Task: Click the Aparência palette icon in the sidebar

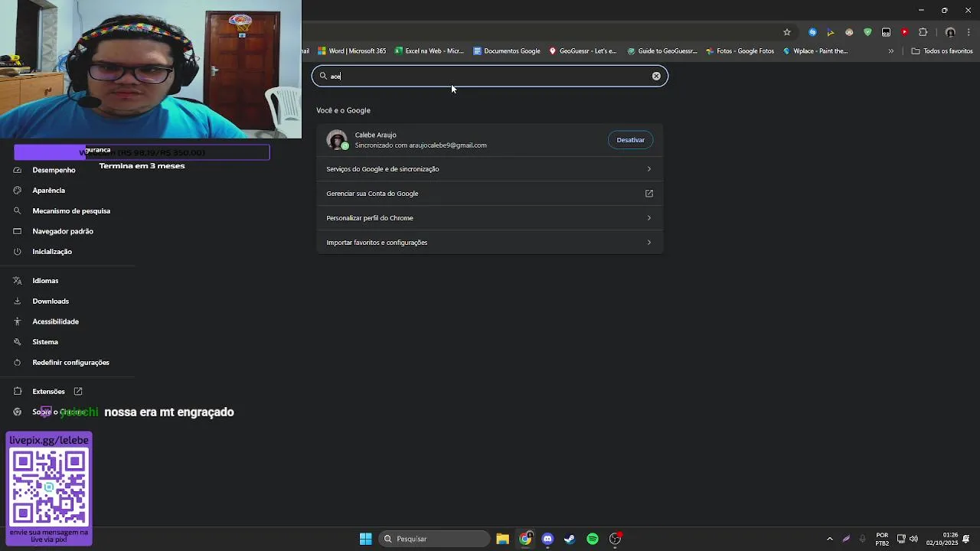Action: coord(18,191)
